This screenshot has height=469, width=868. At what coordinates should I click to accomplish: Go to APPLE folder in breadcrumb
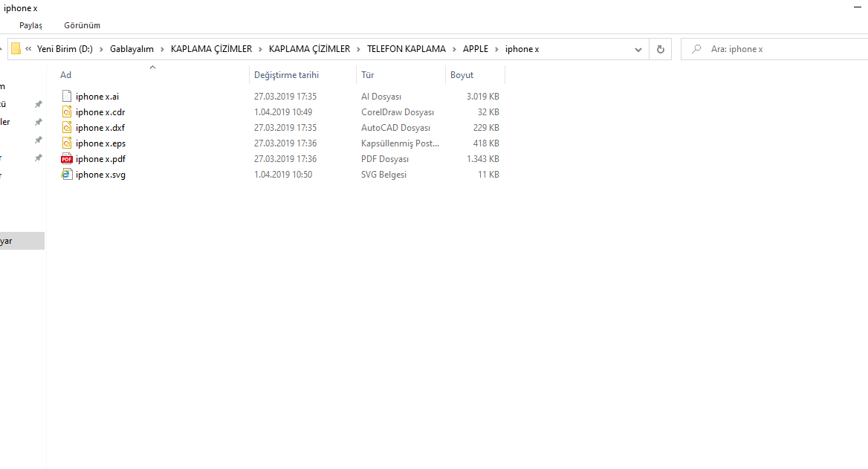tap(476, 49)
